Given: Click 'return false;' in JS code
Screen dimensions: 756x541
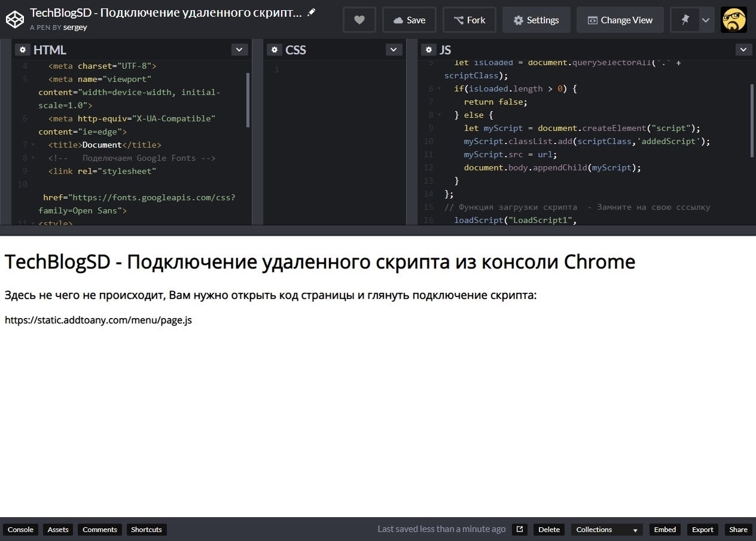Looking at the screenshot, I should pyautogui.click(x=496, y=102).
